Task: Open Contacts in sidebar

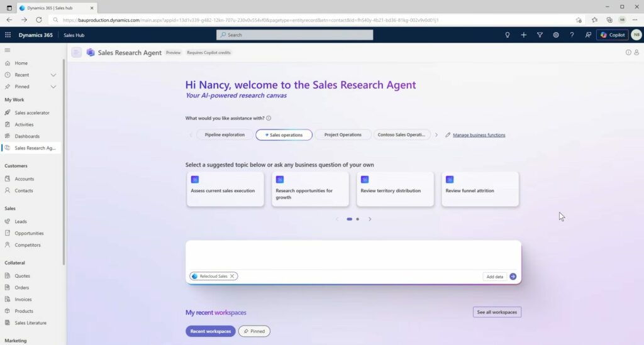Action: pyautogui.click(x=23, y=191)
